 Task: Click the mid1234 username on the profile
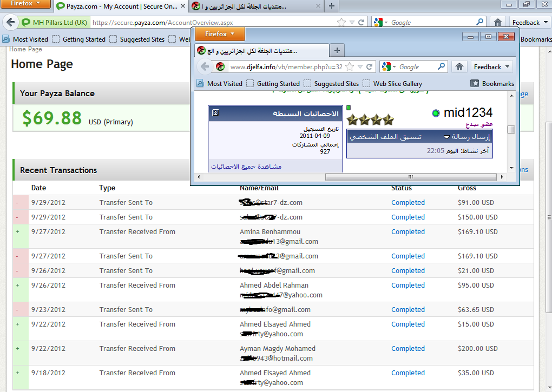(468, 112)
